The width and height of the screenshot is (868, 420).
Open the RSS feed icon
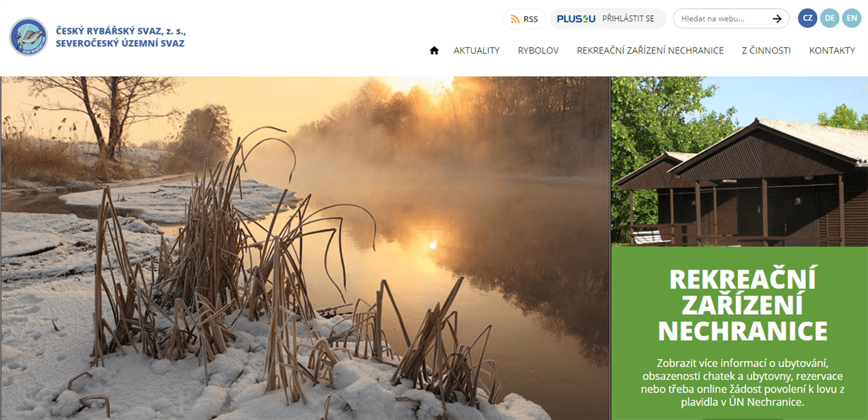tap(515, 19)
